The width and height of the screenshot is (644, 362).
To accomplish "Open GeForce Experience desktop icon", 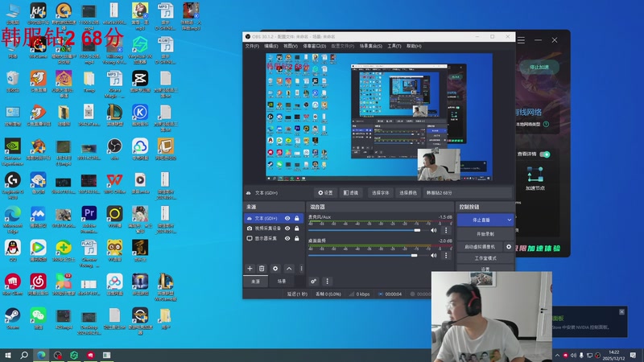I will click(12, 152).
